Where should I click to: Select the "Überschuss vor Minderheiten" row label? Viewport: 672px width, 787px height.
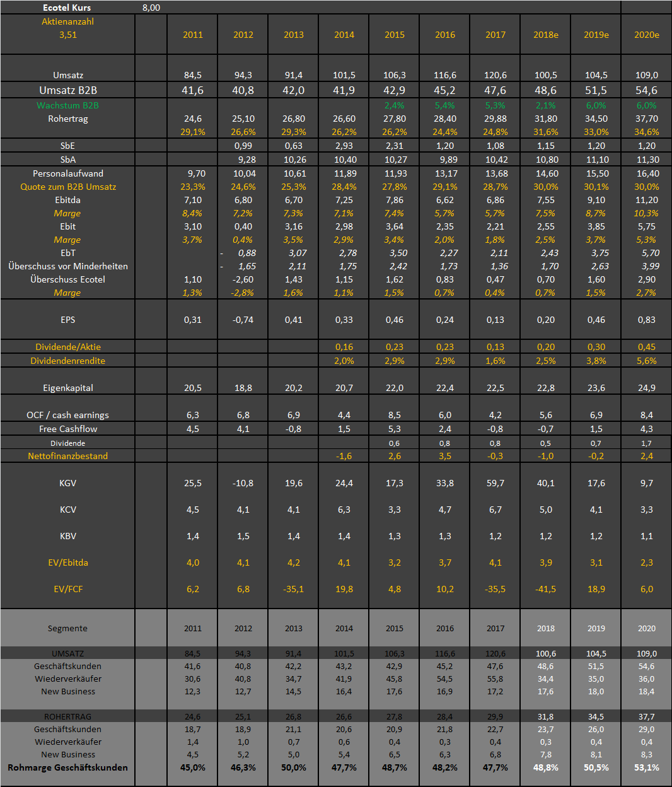tap(67, 266)
